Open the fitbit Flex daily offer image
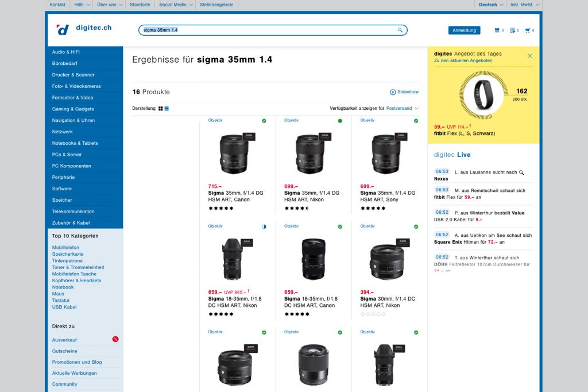Viewport: 588px width, 392px height. [483, 94]
